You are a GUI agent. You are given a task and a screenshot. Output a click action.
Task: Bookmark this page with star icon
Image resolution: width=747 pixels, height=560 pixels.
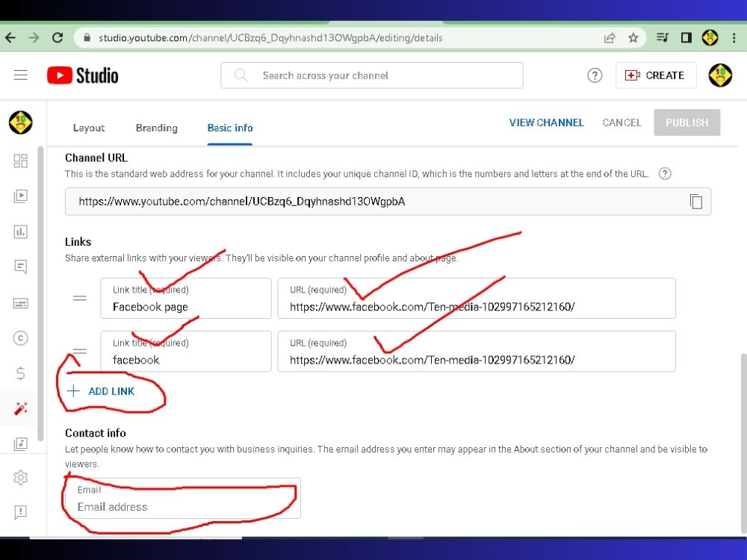click(x=633, y=37)
